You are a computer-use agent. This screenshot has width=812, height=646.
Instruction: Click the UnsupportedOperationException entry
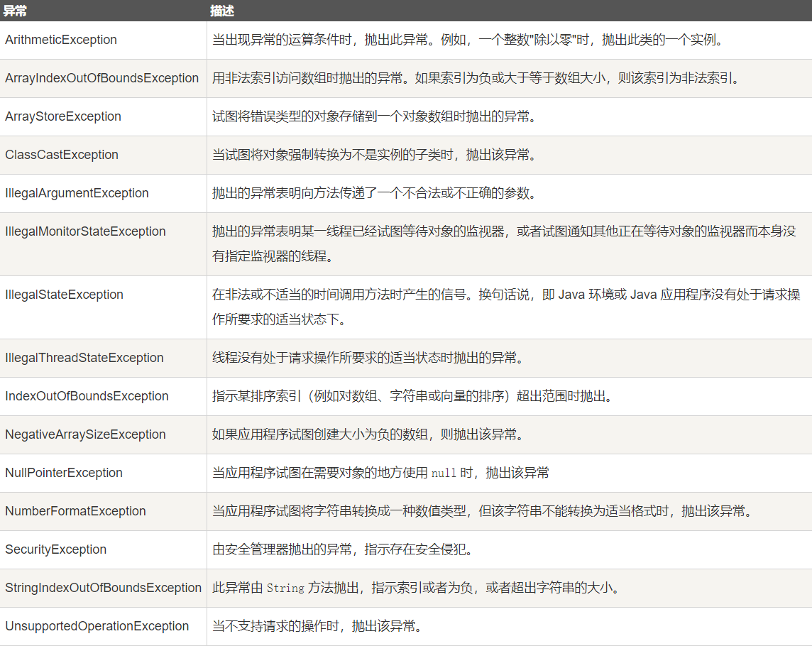tap(97, 626)
